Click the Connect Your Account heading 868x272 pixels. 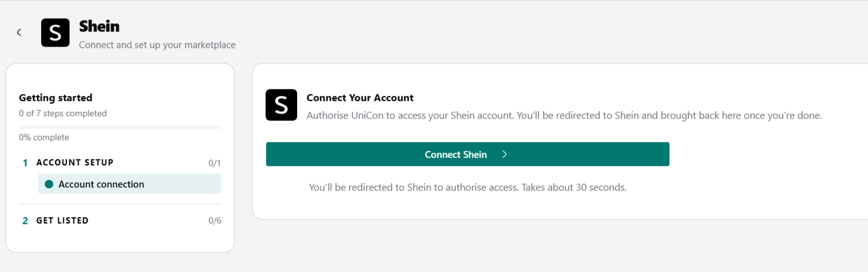(x=360, y=98)
